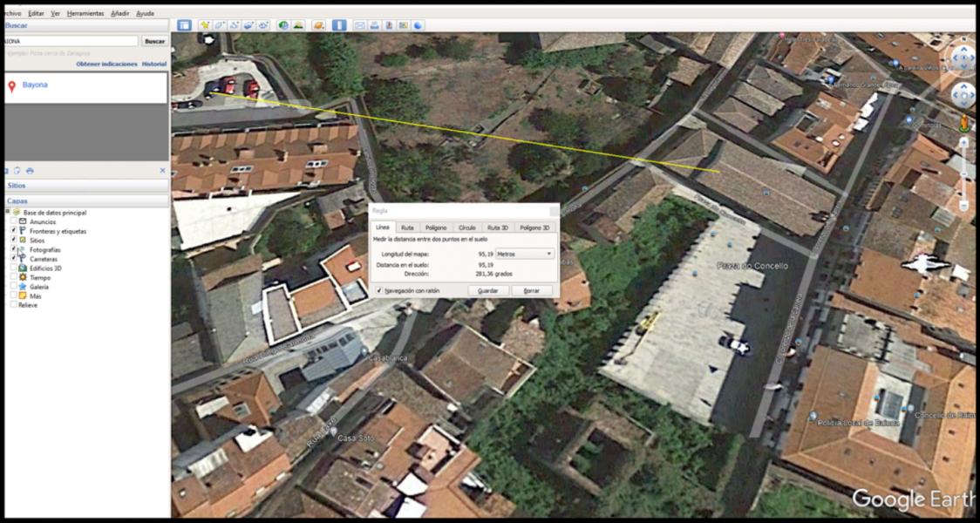This screenshot has height=523, width=980.
Task: Enable the Edificios 3D layer checkbox
Action: point(13,268)
